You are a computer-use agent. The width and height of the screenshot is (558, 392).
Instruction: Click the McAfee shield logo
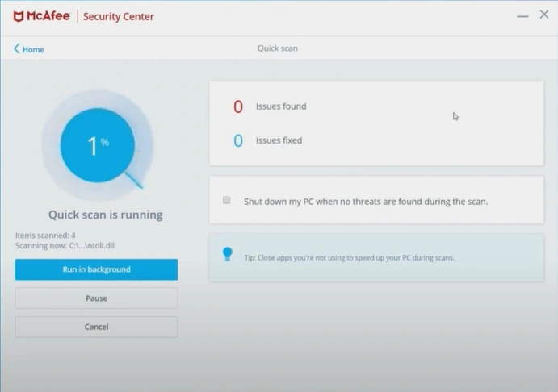pyautogui.click(x=19, y=16)
